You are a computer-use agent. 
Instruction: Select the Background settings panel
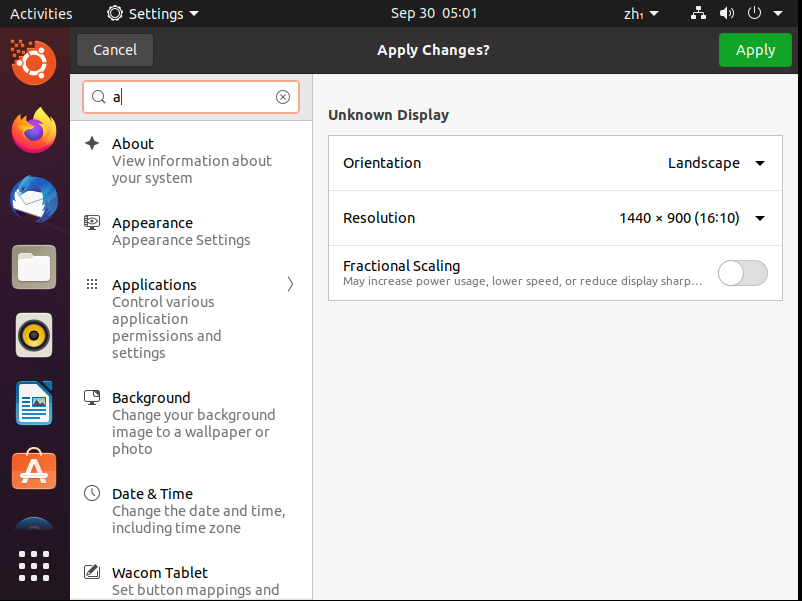tap(191, 423)
